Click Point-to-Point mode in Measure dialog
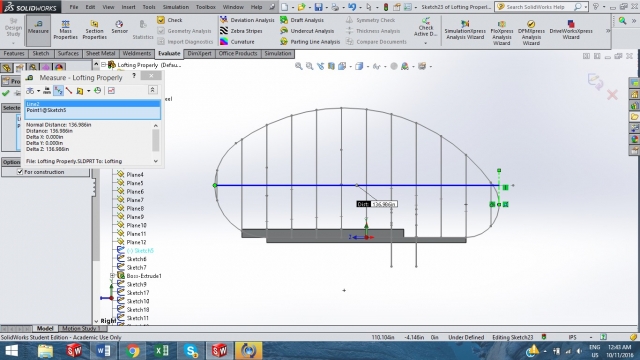 pos(69,91)
